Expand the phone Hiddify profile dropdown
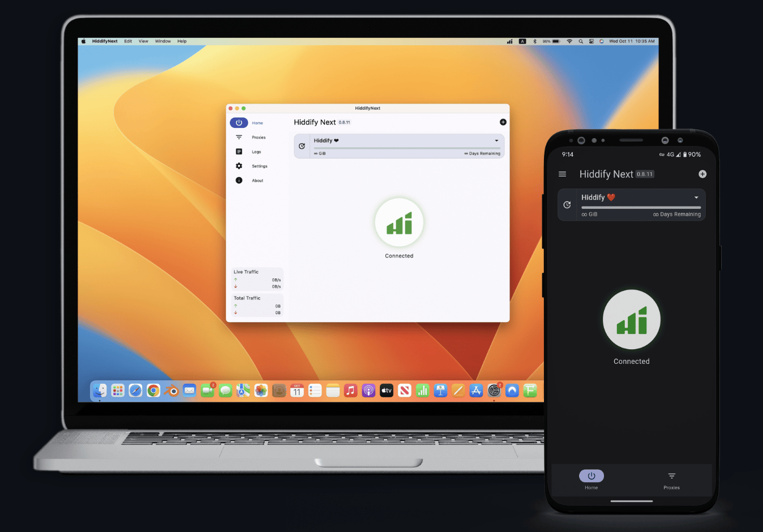Viewport: 763px width, 532px height. [x=696, y=198]
